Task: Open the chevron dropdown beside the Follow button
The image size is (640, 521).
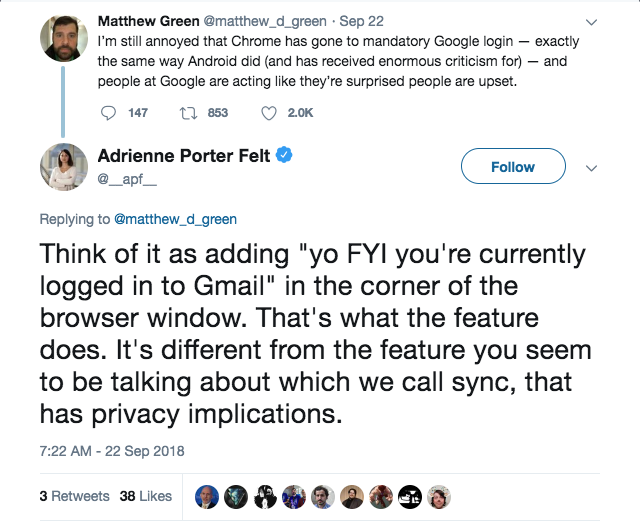Action: coord(590,167)
